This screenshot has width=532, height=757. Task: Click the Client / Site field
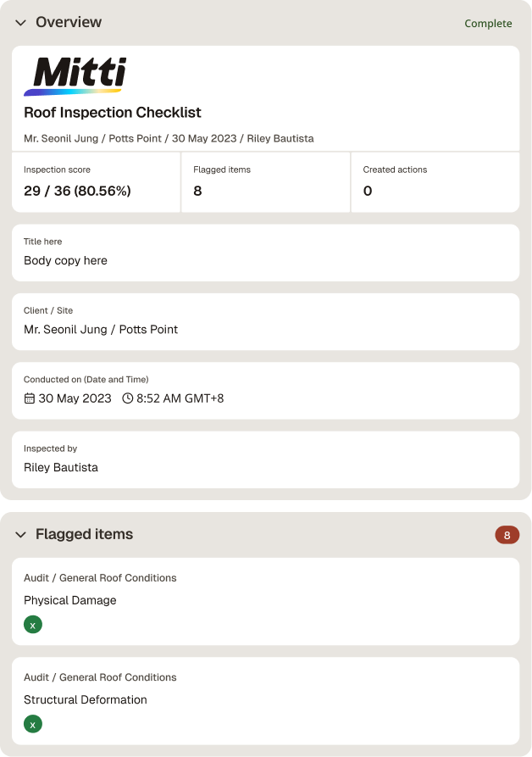pyautogui.click(x=266, y=321)
